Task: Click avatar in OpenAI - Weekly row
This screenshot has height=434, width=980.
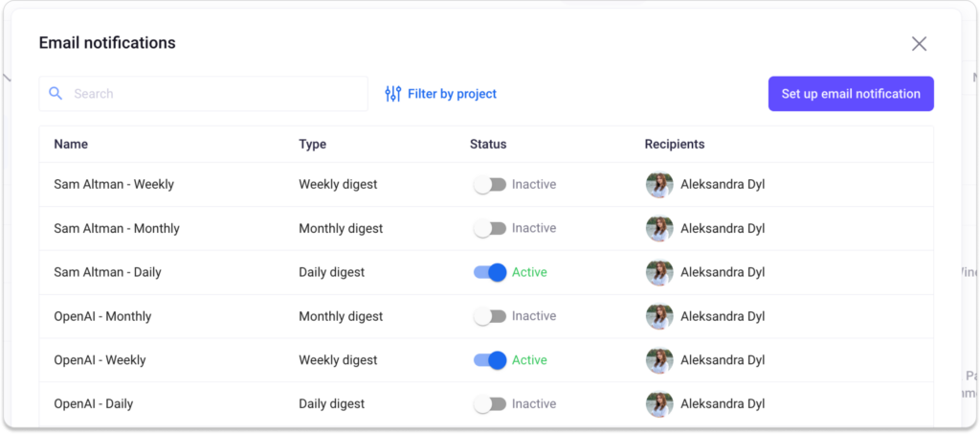Action: pyautogui.click(x=659, y=361)
